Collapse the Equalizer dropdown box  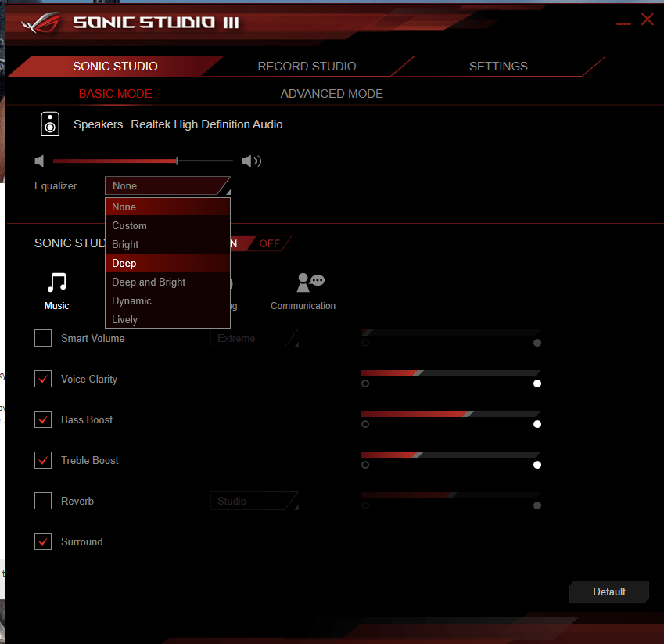167,185
